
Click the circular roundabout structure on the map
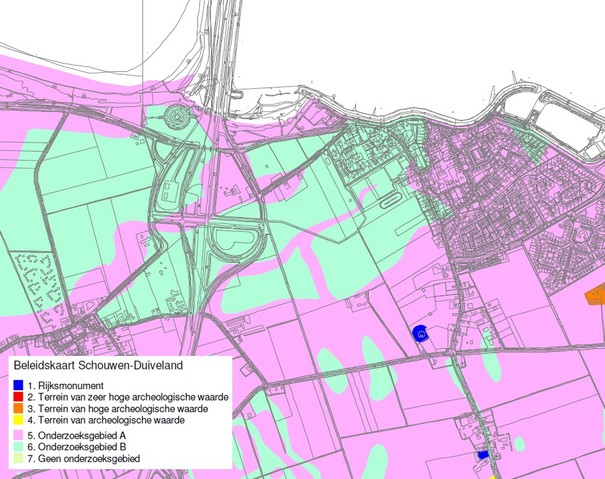click(x=177, y=115)
